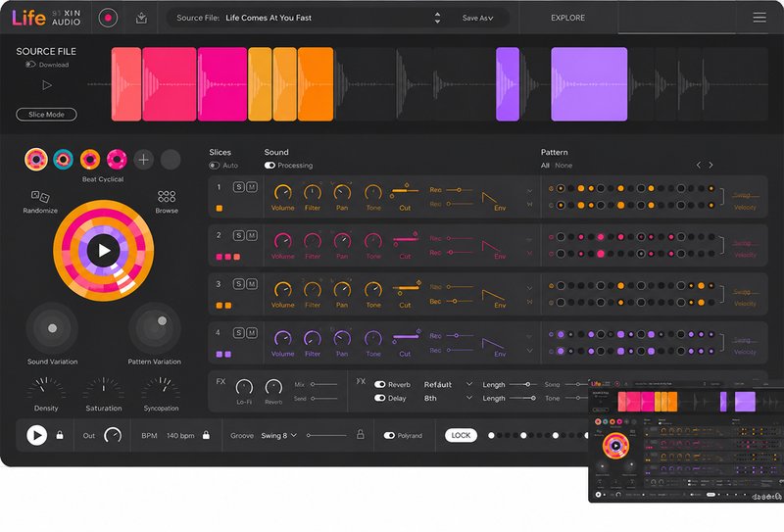Solo track 2 with S button
Image resolution: width=784 pixels, height=532 pixels.
[x=238, y=235]
